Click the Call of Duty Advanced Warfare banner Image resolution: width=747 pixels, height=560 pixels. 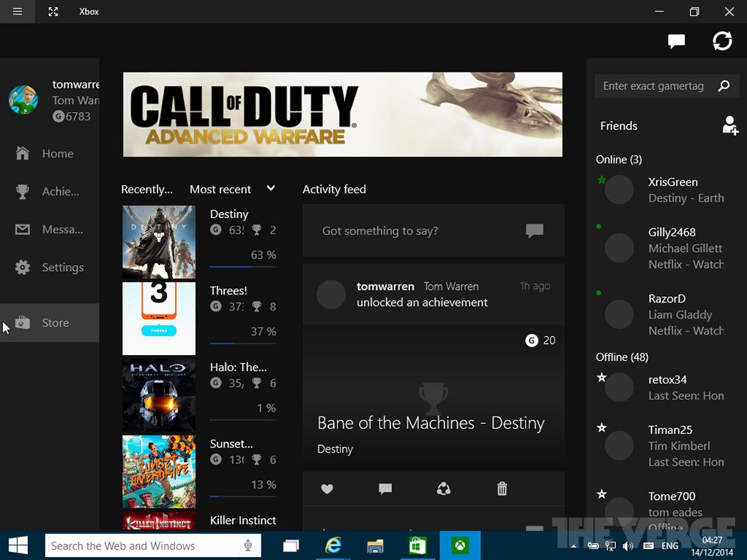[342, 114]
